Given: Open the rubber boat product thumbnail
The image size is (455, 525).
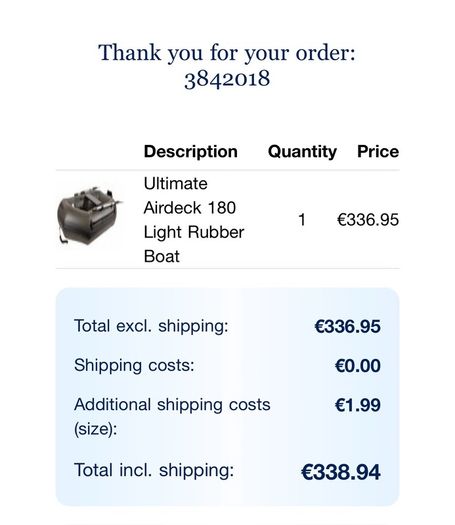Looking at the screenshot, I should coord(90,216).
